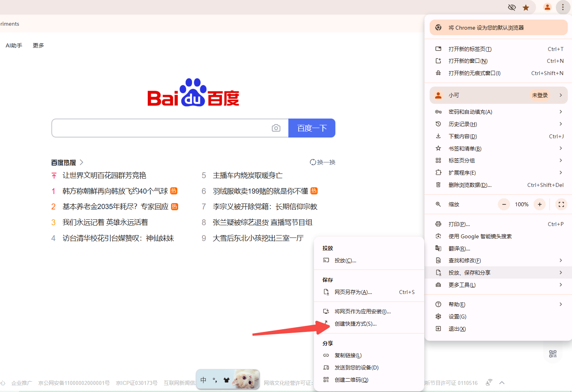Image resolution: width=572 pixels, height=392 pixels.
Task: Select 发送到您的设备 option
Action: (369, 367)
